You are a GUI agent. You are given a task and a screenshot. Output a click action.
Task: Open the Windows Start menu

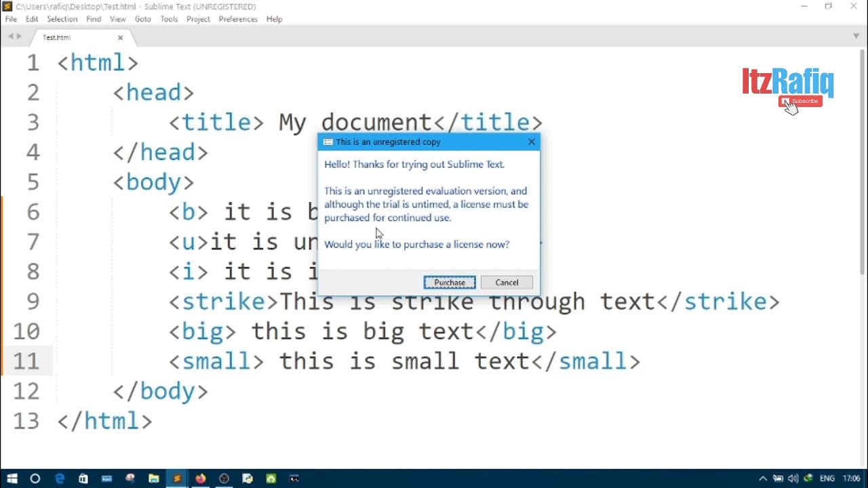[x=12, y=479]
